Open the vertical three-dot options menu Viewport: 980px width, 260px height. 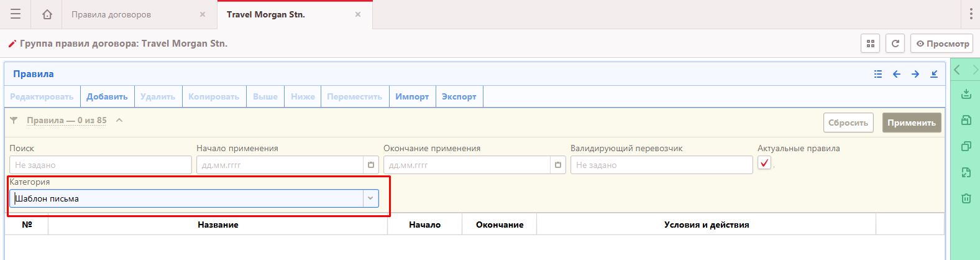coord(971,14)
